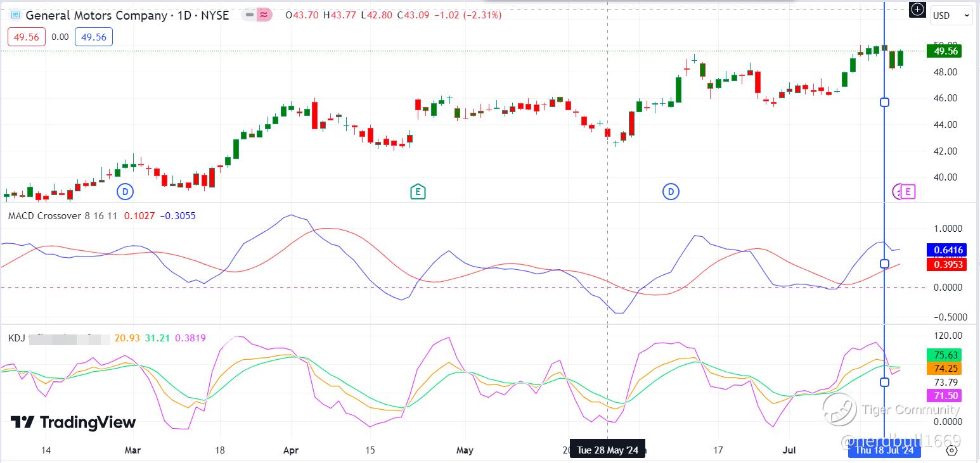The width and height of the screenshot is (980, 463).
Task: Click the blue 49.56 buy price button
Action: pos(94,37)
